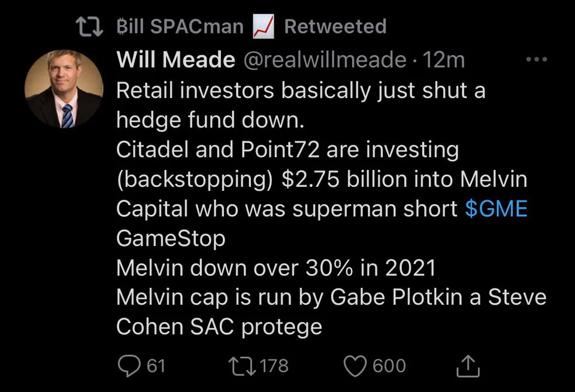Click the chart emoji after Bill SPACman
This screenshot has width=575, height=392.
point(263,26)
